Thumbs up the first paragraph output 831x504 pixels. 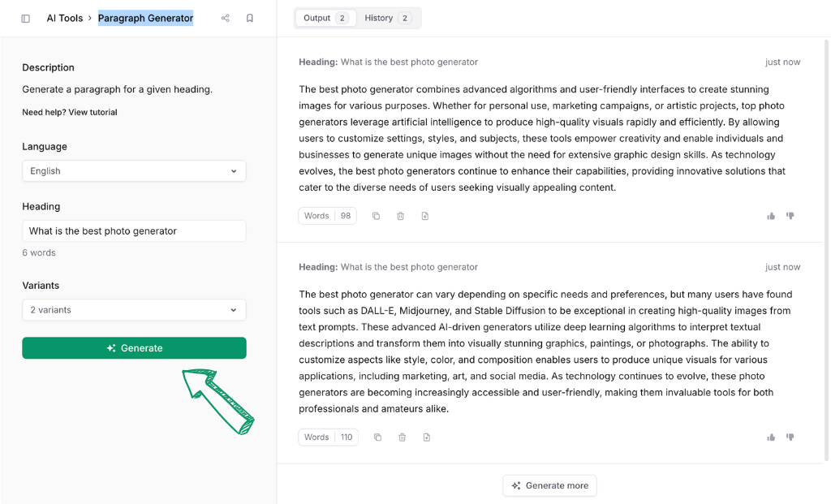(x=771, y=216)
